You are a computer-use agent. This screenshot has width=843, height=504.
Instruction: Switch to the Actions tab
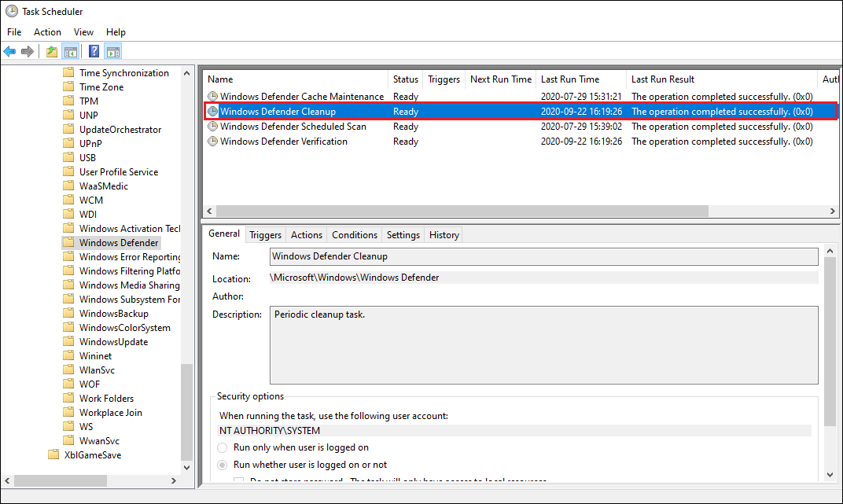click(x=307, y=235)
